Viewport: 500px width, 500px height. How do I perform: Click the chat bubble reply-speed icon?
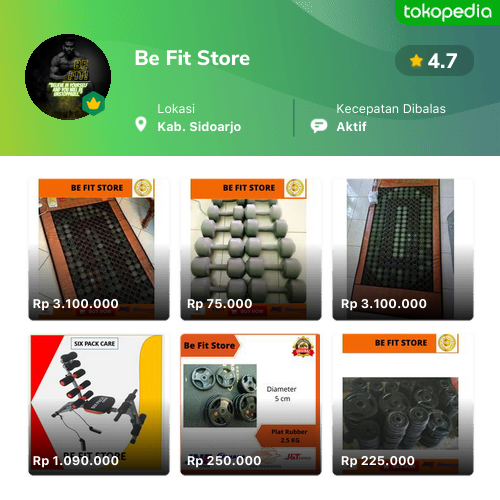tap(319, 126)
